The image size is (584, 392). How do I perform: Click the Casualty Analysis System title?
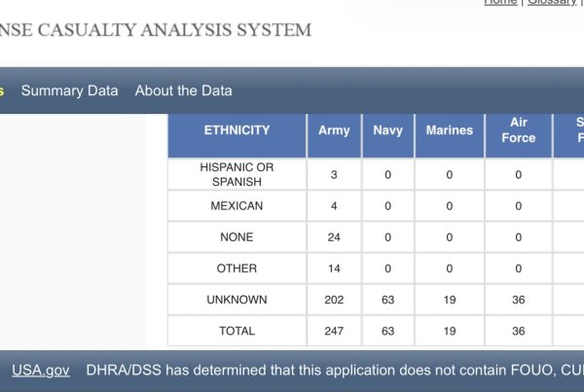pos(156,30)
